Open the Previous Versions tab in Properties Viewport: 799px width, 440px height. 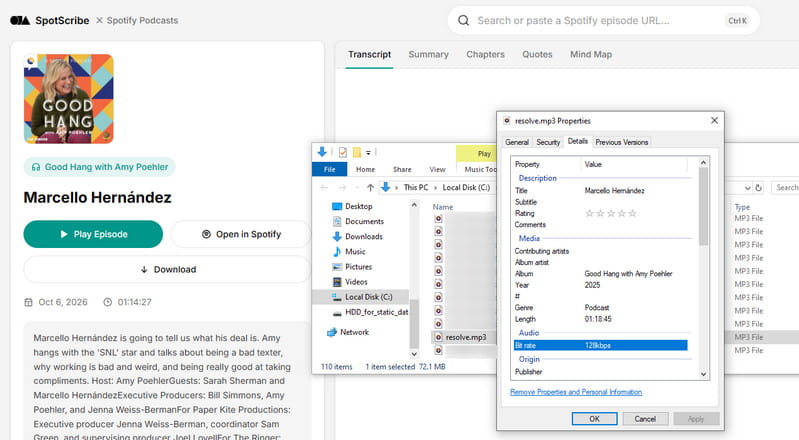point(622,142)
